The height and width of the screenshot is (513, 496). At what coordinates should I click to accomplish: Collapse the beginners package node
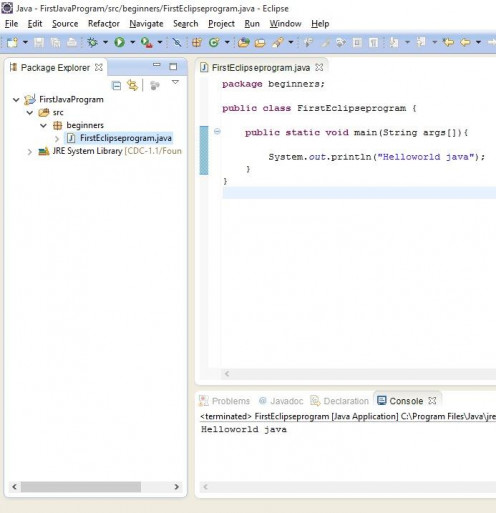43,125
